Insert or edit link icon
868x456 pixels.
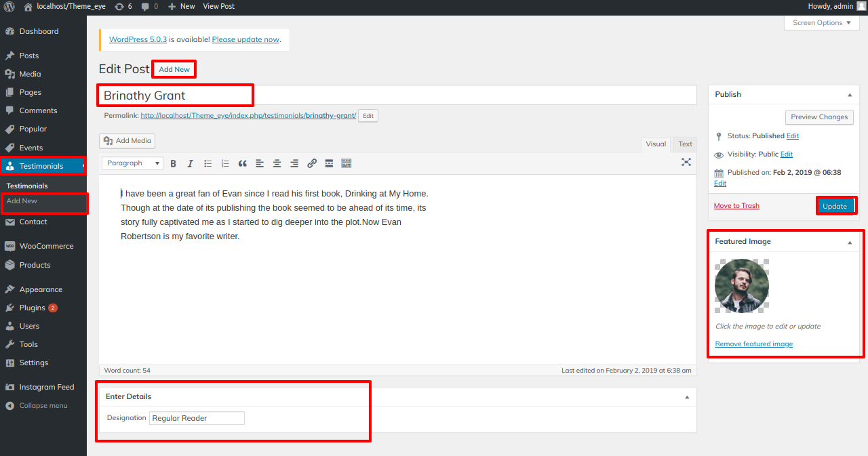coord(312,163)
